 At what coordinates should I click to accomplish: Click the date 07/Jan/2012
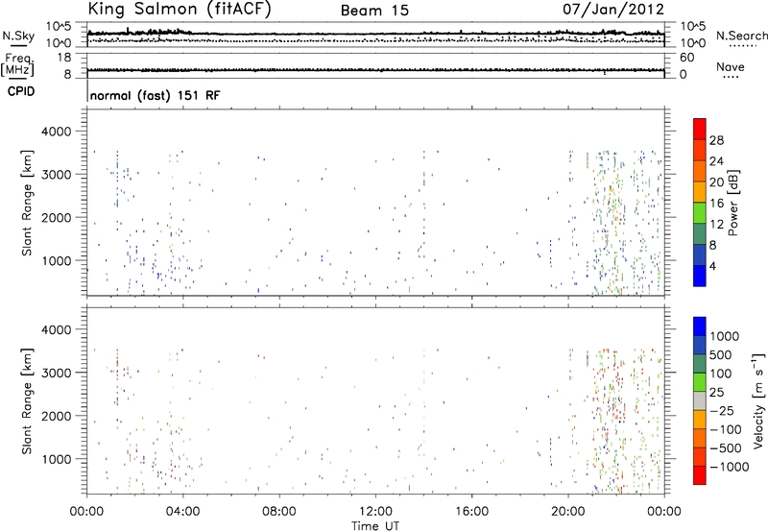click(613, 10)
